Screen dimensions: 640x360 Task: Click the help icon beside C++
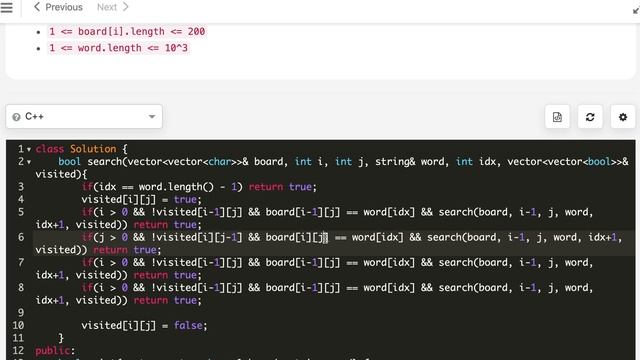(x=16, y=117)
